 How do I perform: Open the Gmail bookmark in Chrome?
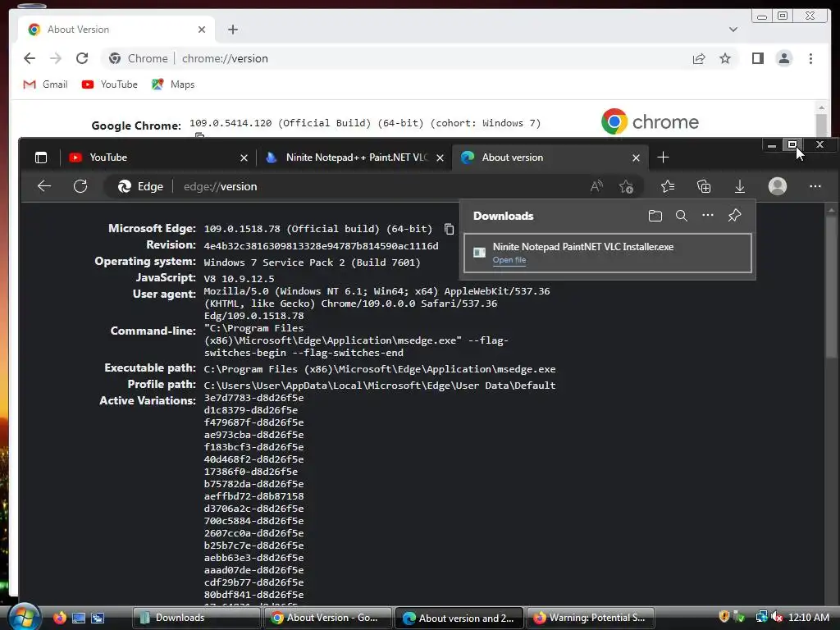(x=46, y=84)
